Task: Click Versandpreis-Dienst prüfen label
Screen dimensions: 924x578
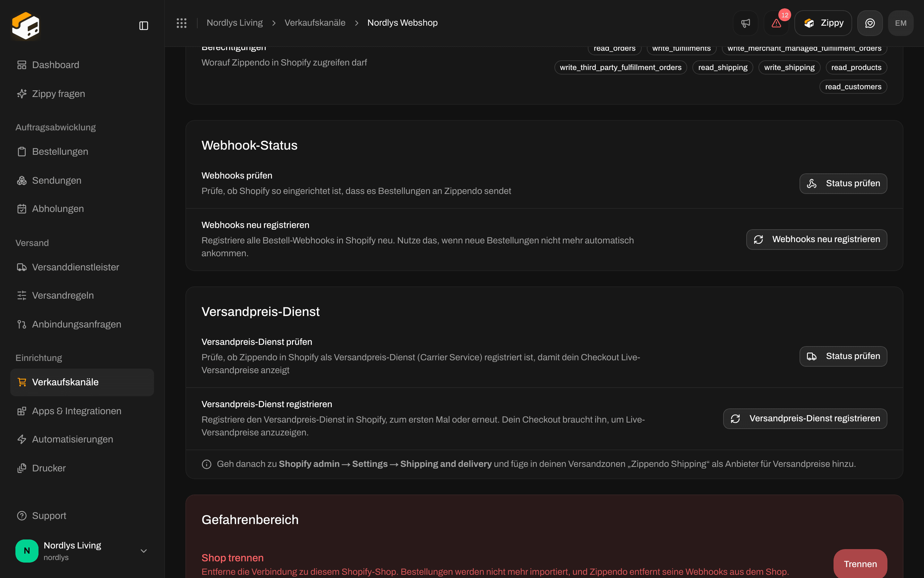Action: pyautogui.click(x=257, y=342)
